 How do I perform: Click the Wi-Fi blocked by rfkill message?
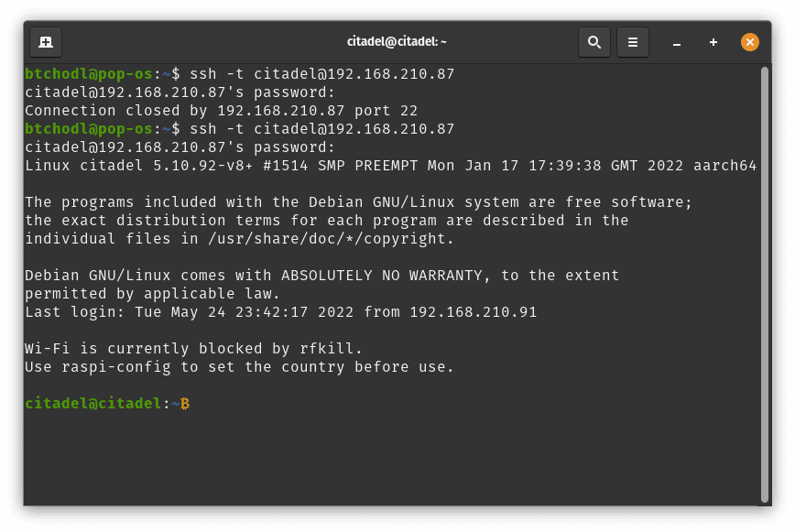pos(193,349)
